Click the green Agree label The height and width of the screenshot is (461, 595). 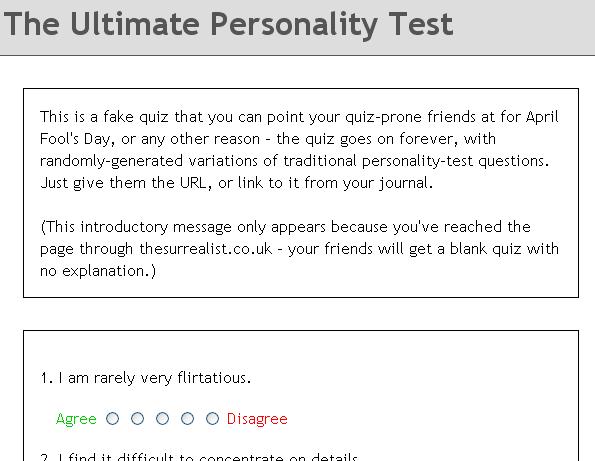[x=76, y=419]
